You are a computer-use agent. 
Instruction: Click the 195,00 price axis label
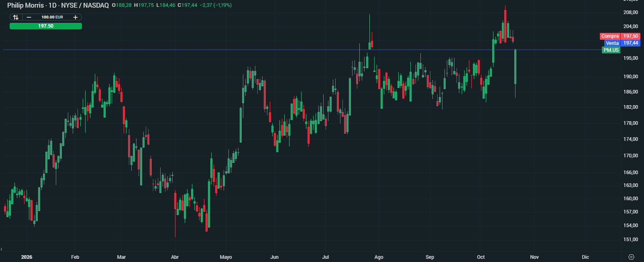(630, 58)
